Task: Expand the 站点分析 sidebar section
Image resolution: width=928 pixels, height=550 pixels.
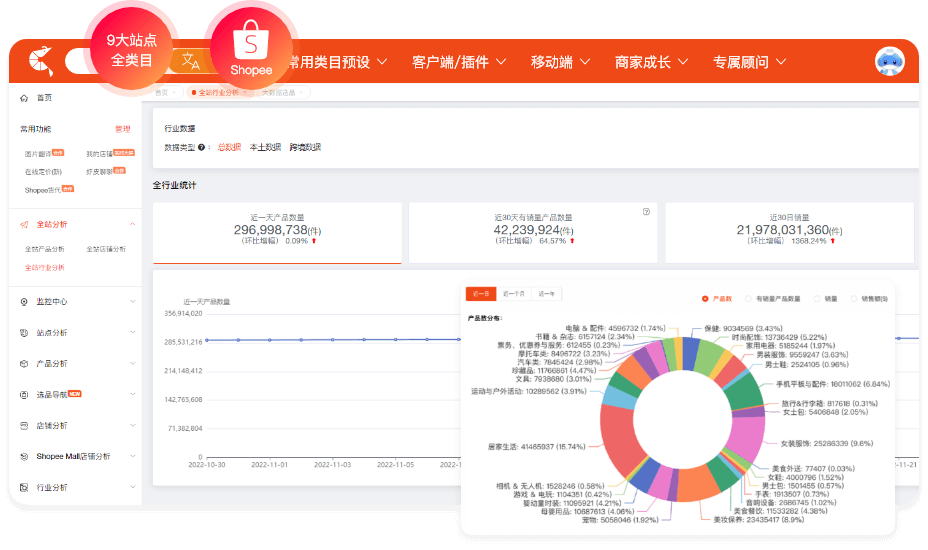Action: coord(133,333)
